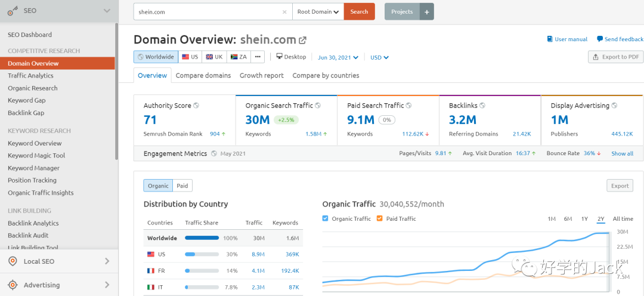
Task: Open the 1.58M organic keywords link
Action: (314, 134)
